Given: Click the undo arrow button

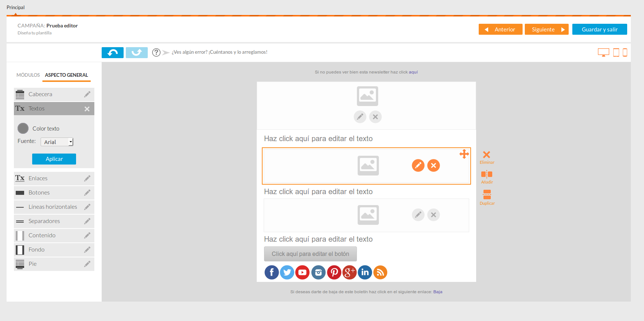Looking at the screenshot, I should tap(112, 53).
